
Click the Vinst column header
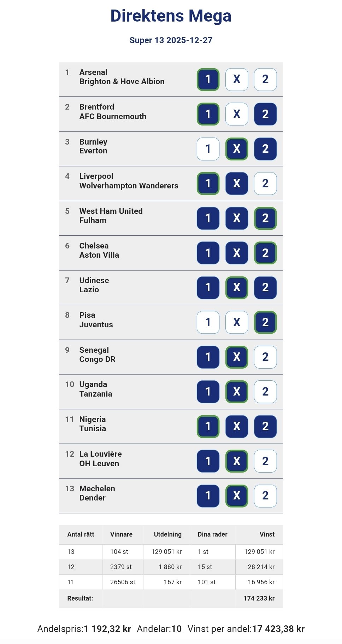pos(267,534)
